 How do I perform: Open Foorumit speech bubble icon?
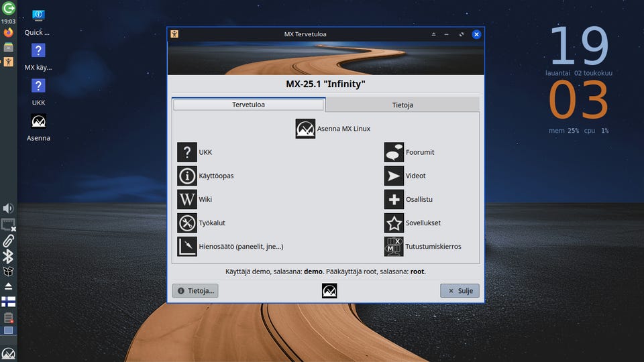pyautogui.click(x=394, y=152)
